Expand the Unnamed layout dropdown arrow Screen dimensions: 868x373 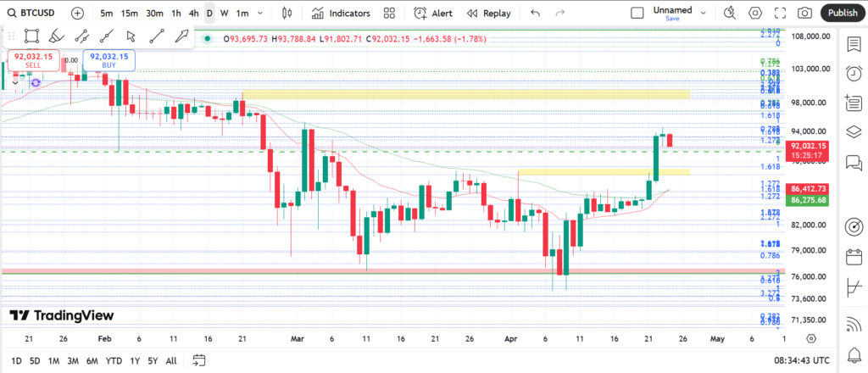tap(704, 13)
